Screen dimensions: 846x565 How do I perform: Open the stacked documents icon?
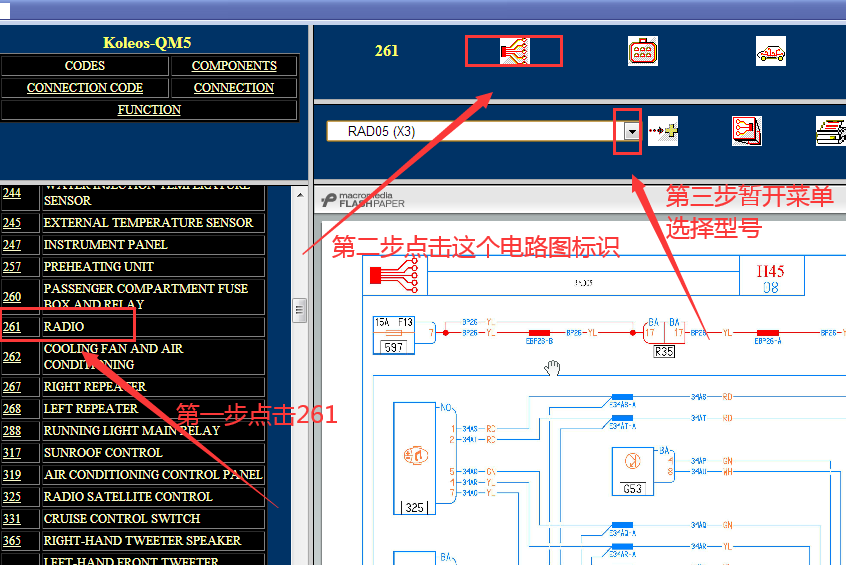tap(831, 131)
